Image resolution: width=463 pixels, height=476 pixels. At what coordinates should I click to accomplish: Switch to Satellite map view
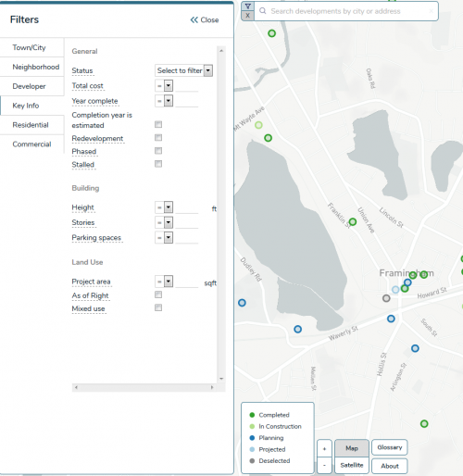click(x=352, y=465)
